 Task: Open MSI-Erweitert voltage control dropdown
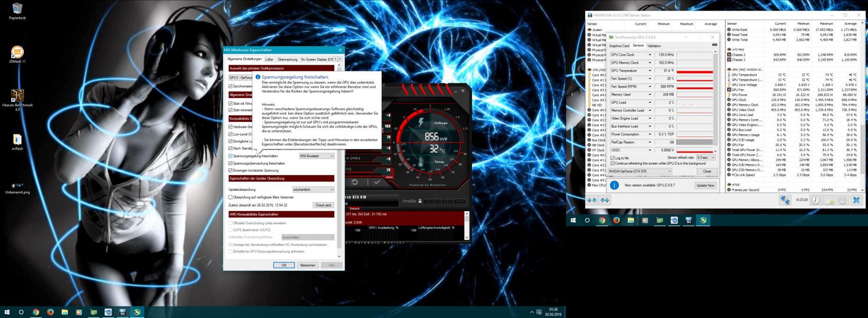point(317,156)
